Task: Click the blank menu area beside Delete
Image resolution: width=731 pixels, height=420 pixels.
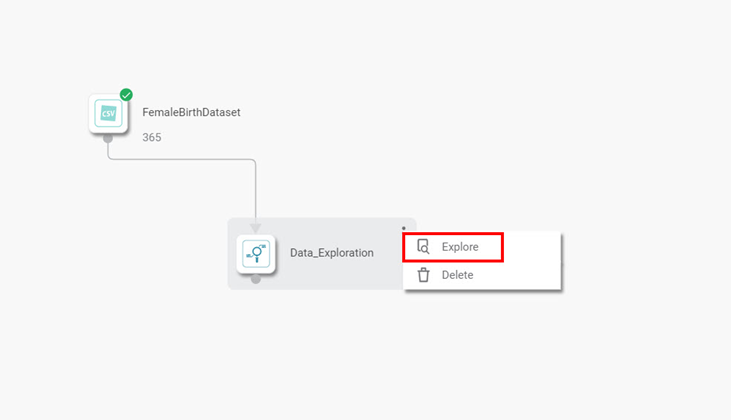Action: click(517, 275)
